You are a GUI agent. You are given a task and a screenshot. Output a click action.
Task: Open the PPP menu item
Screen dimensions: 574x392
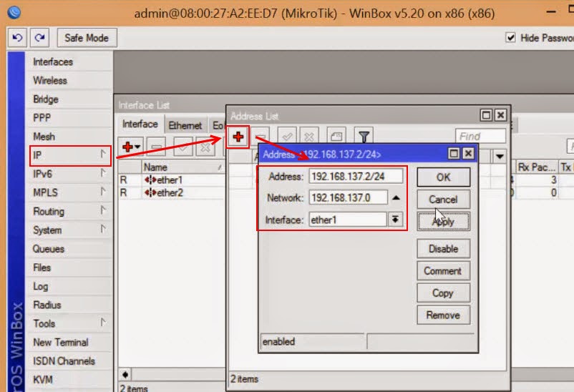point(69,118)
